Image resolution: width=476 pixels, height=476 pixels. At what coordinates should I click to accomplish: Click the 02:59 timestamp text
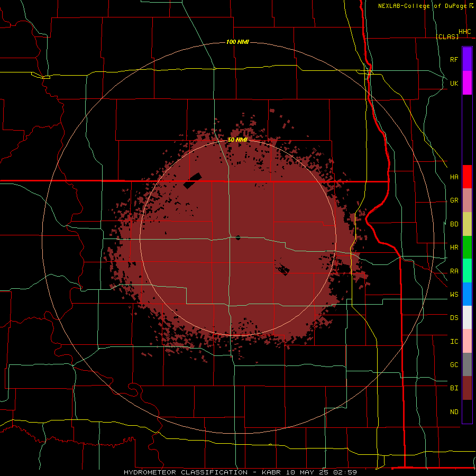pyautogui.click(x=345, y=472)
